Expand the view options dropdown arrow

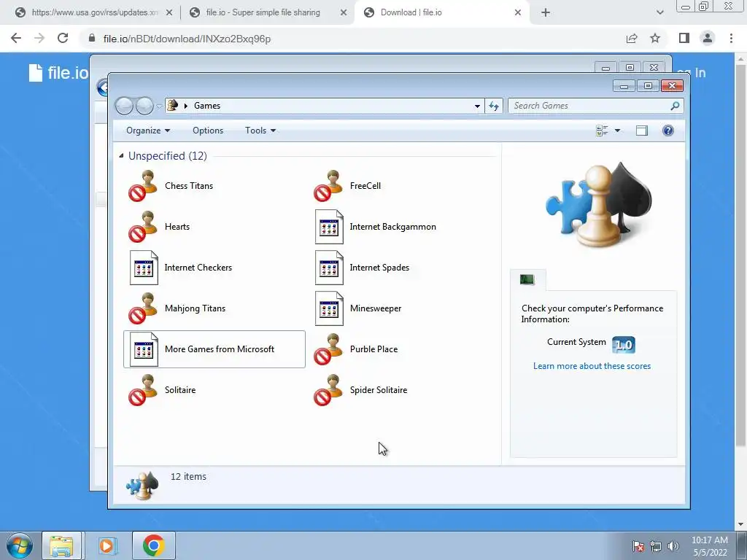click(617, 131)
